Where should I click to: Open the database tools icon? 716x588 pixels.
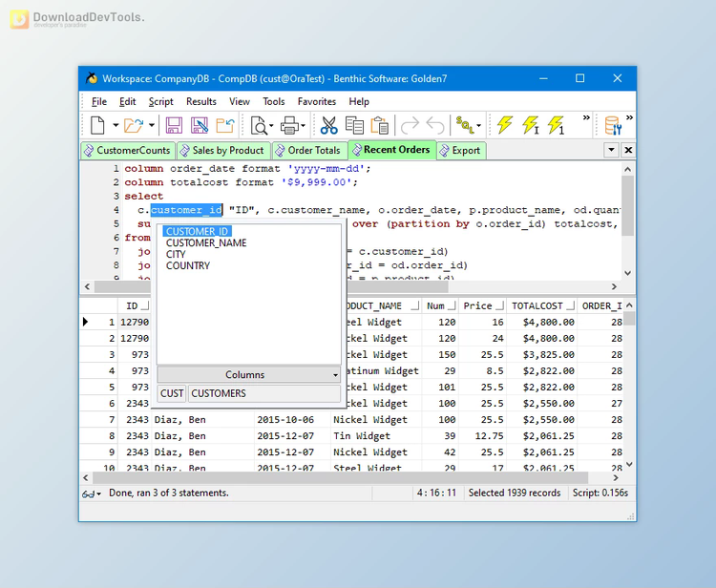[x=613, y=125]
